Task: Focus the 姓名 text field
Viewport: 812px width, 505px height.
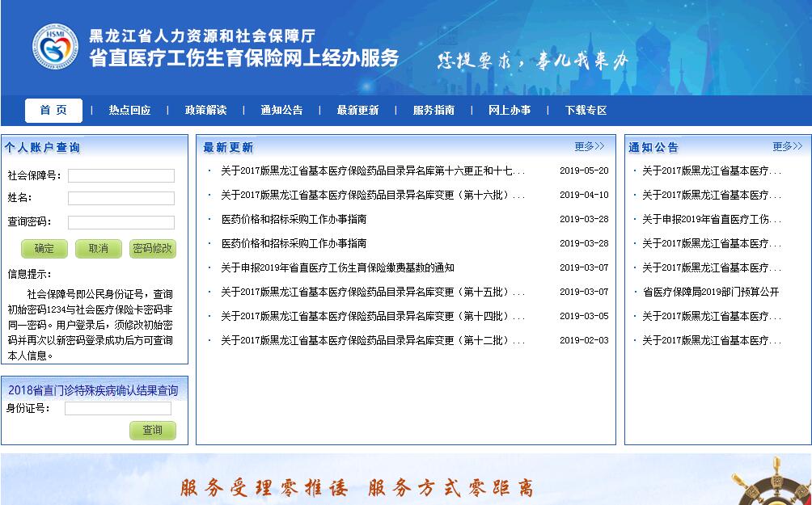Action: point(121,199)
